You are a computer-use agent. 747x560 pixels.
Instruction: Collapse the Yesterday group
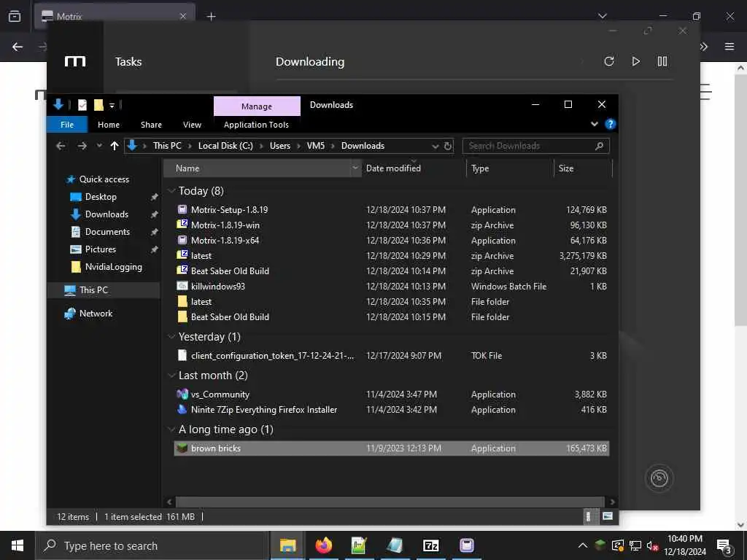[x=171, y=337]
